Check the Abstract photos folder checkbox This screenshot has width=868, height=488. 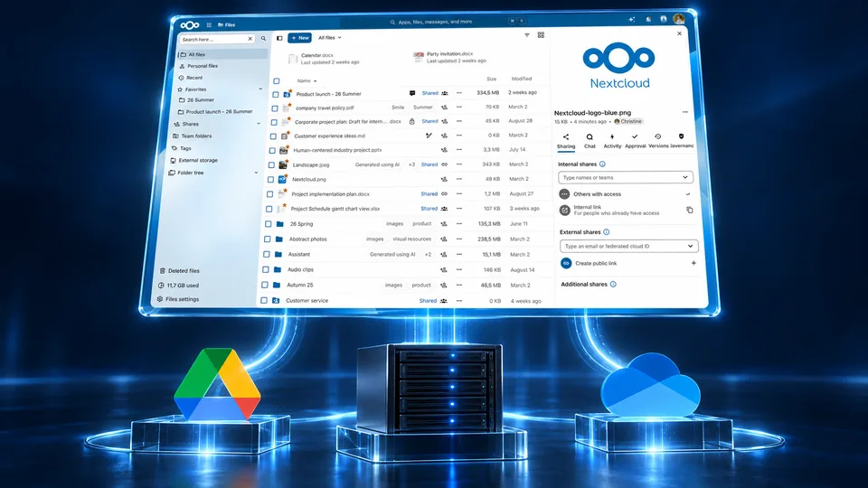pos(267,239)
